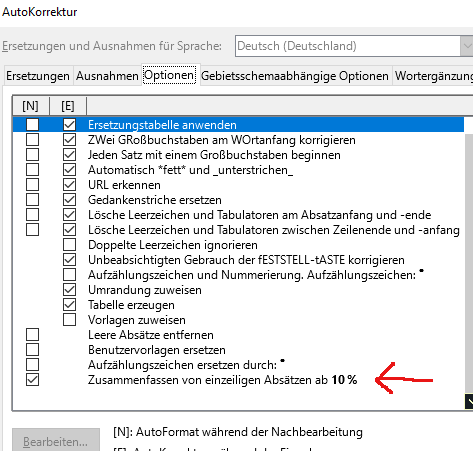Open the Gebietsschemaabhängige Optionen tab
The image size is (473, 451).
[295, 76]
